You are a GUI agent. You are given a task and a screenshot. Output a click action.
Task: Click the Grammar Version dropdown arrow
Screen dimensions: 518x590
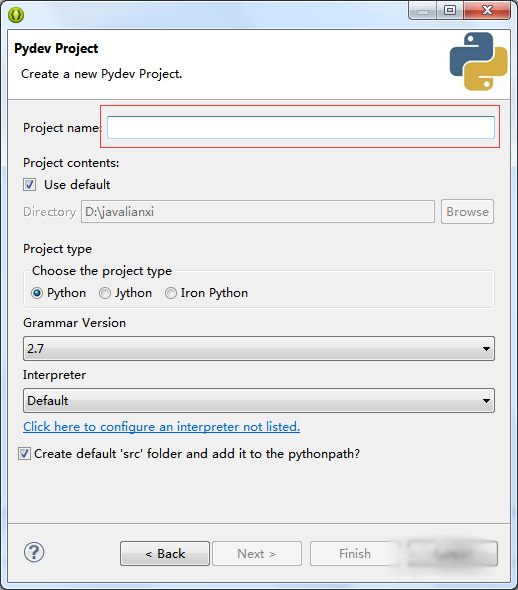click(486, 349)
